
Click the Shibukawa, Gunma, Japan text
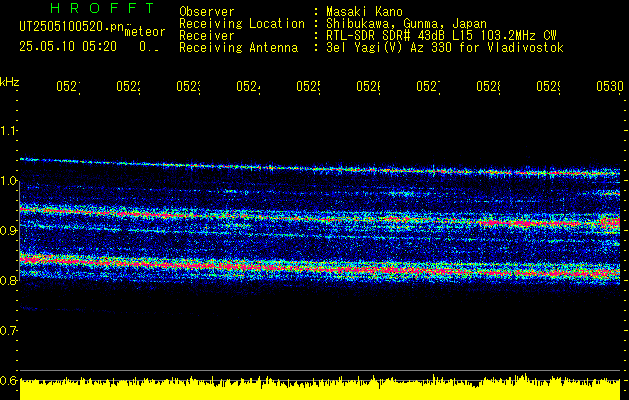coord(406,24)
